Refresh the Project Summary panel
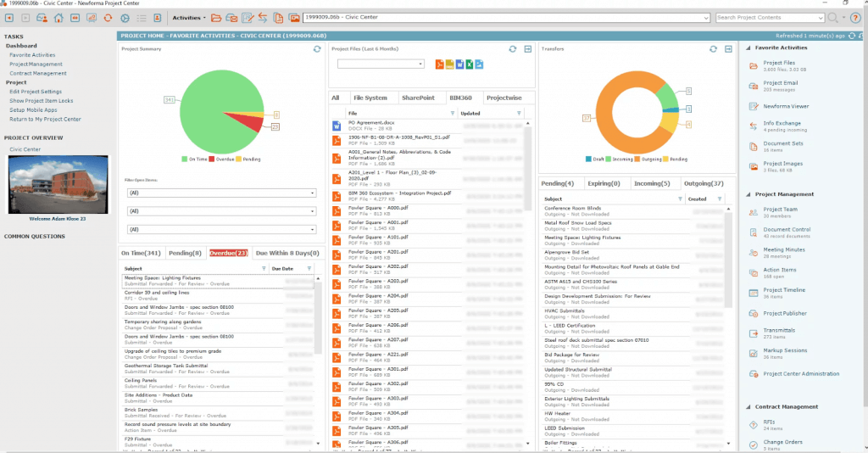This screenshot has height=453, width=868. tap(317, 48)
